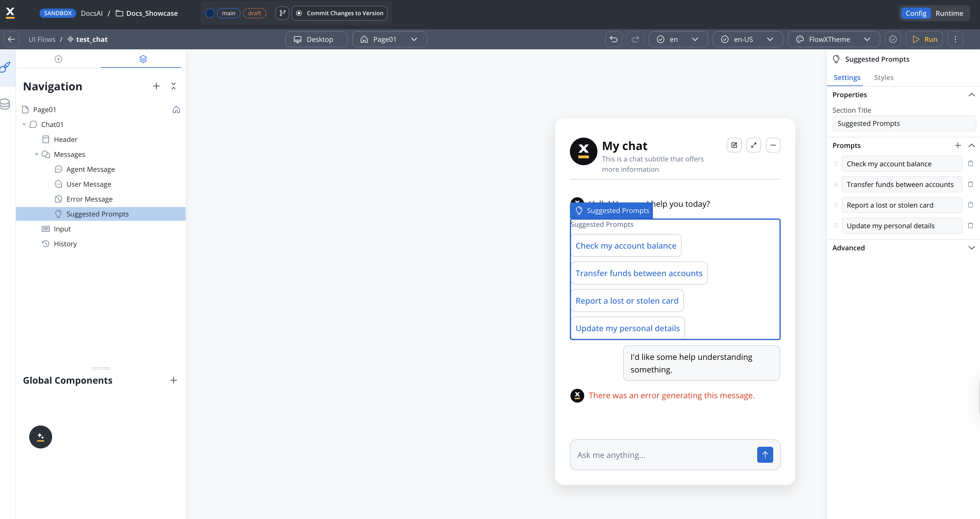Click Commit Changes to Version button
980x519 pixels.
click(x=339, y=13)
